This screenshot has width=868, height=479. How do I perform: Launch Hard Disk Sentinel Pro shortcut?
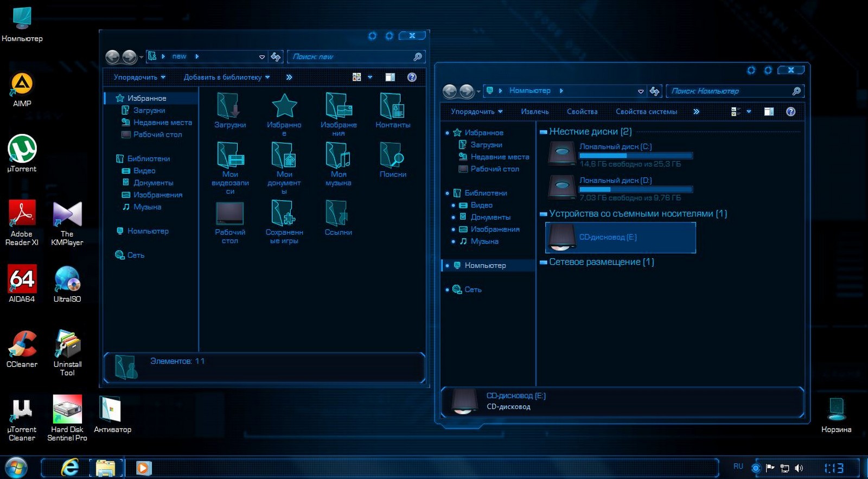coord(67,418)
